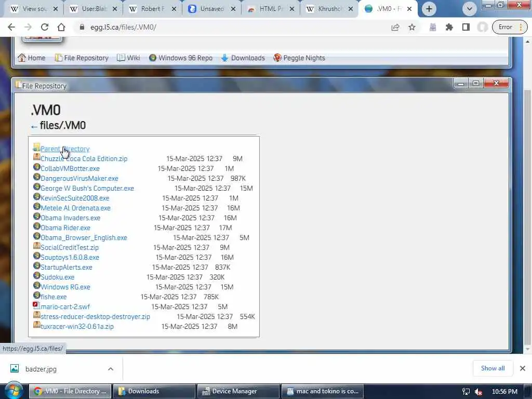Minimize the File Repository inner window
This screenshot has width=532, height=399.
click(x=461, y=83)
